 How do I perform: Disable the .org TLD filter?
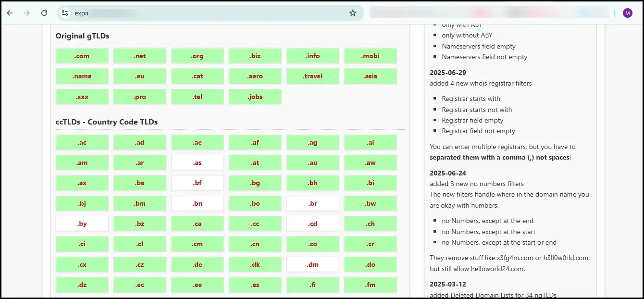[x=197, y=56]
